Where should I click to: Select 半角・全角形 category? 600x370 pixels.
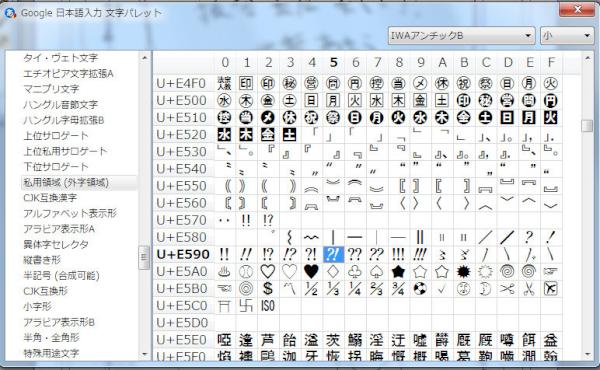pyautogui.click(x=51, y=338)
